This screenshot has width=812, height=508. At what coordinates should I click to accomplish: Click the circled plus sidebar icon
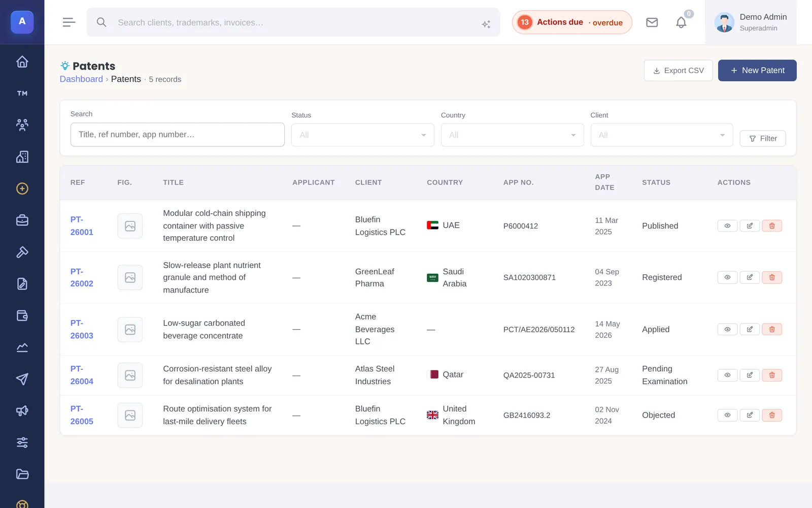[22, 188]
